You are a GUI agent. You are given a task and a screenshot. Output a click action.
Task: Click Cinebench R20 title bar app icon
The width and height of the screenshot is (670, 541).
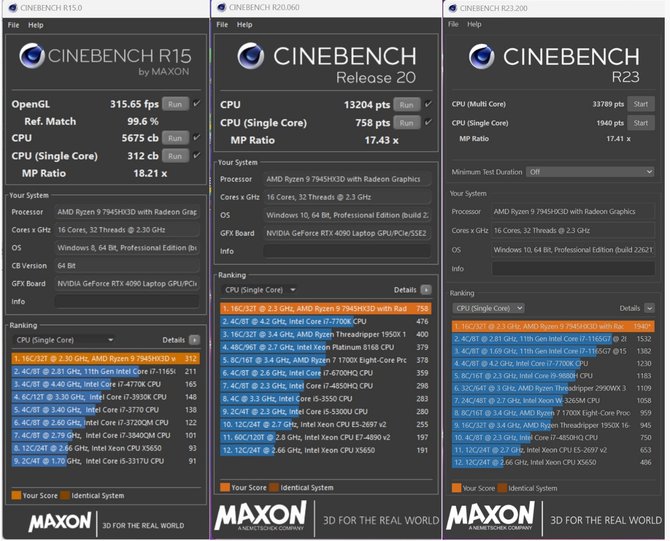[221, 7]
